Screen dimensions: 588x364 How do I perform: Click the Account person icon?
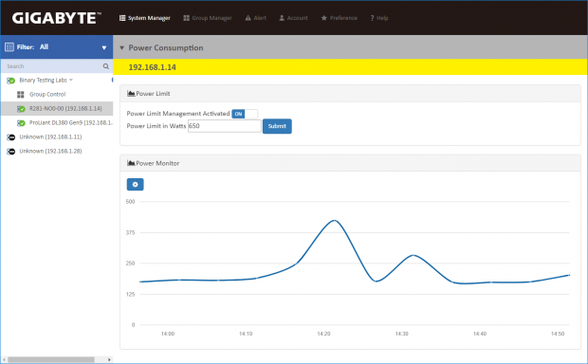[x=282, y=18]
